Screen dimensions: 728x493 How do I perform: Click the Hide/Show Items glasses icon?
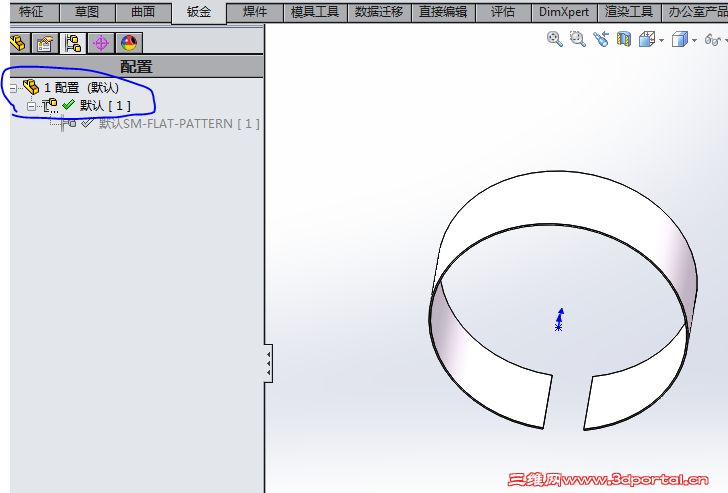point(712,40)
